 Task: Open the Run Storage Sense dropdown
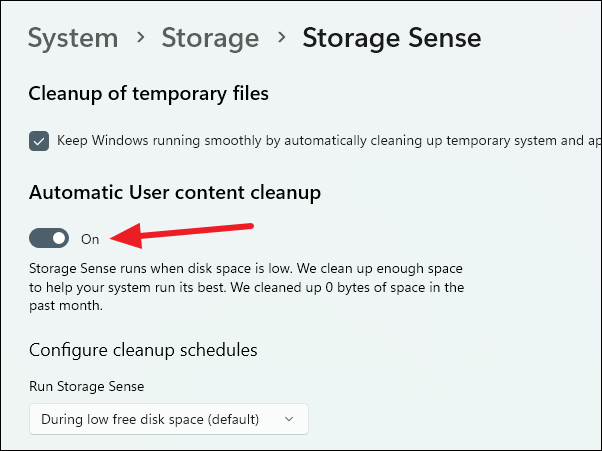[168, 419]
